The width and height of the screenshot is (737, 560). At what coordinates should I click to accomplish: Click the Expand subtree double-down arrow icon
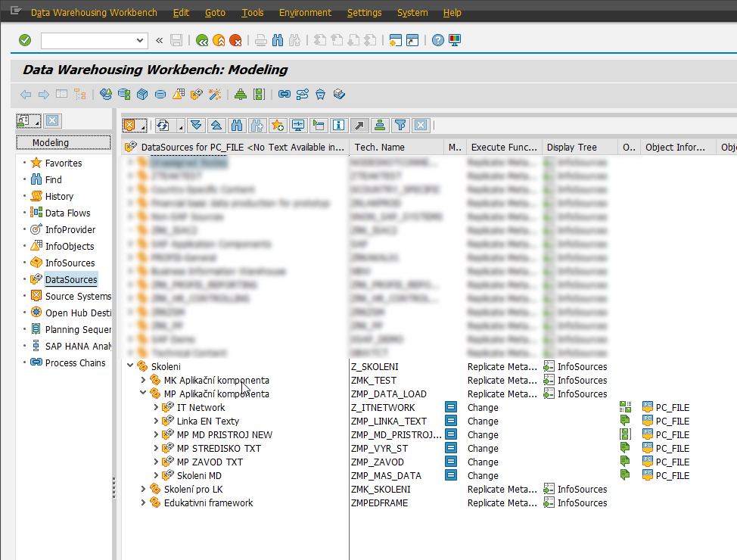click(x=197, y=125)
